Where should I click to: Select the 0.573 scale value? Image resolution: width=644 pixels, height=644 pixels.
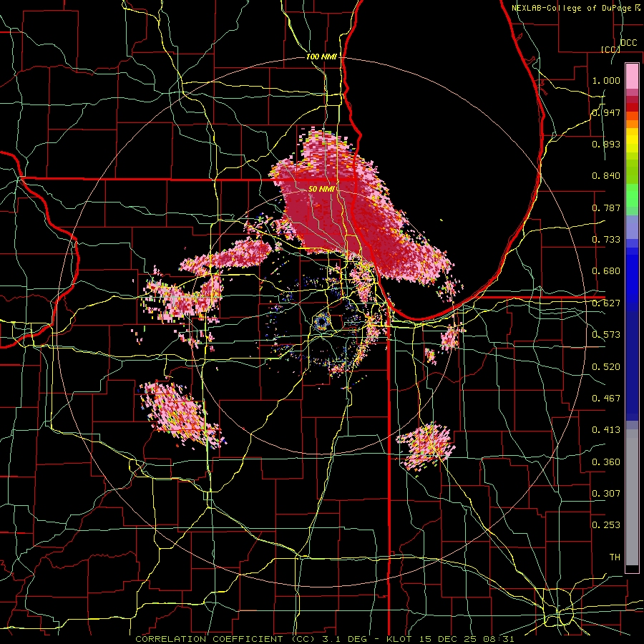[606, 335]
